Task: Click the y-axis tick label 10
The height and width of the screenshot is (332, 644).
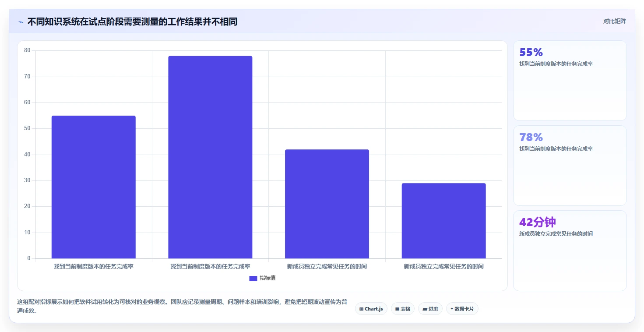Action: click(28, 232)
